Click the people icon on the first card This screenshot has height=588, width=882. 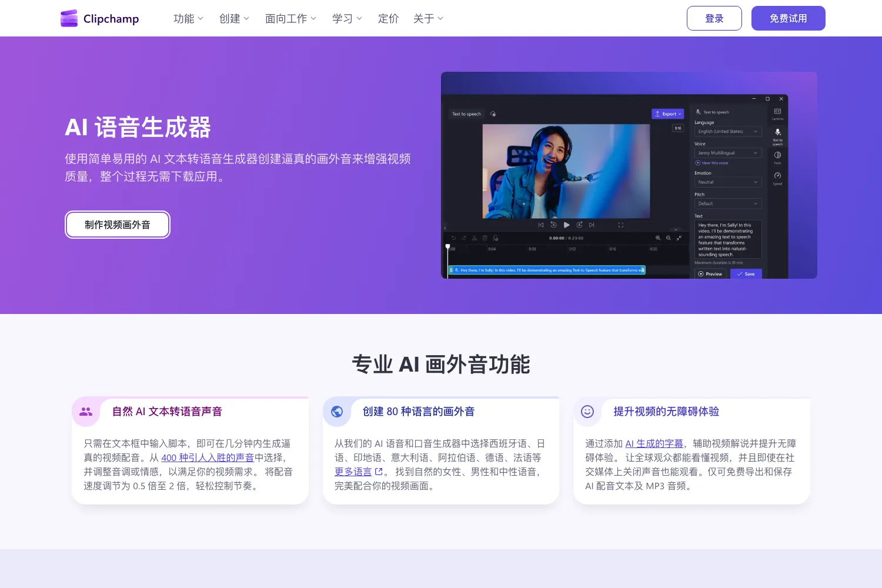coord(86,412)
